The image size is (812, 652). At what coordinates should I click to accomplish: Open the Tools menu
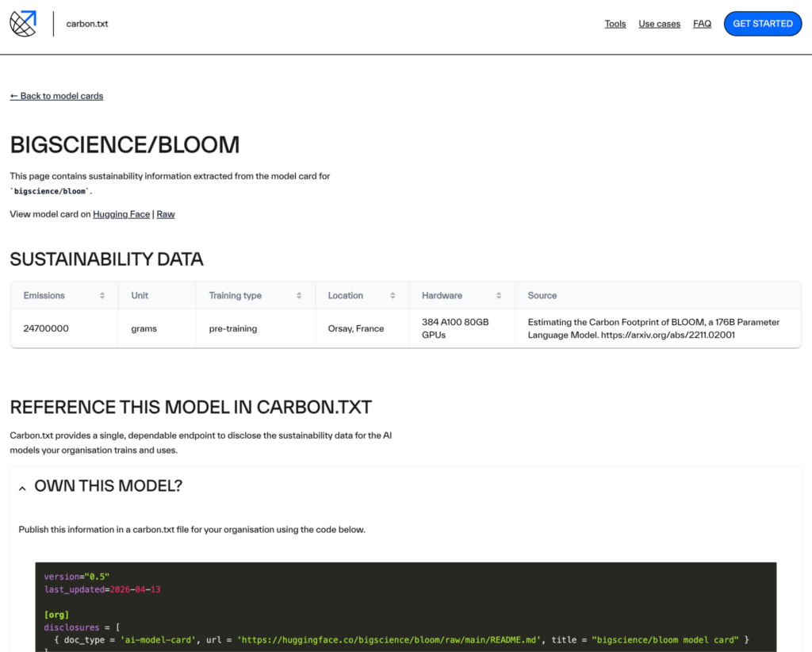coord(615,24)
